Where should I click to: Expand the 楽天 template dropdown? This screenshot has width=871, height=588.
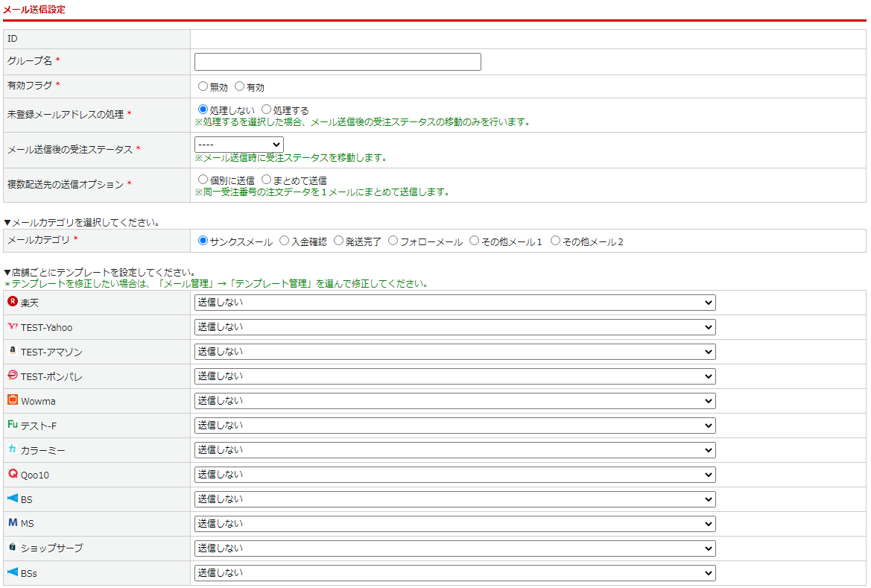(454, 303)
